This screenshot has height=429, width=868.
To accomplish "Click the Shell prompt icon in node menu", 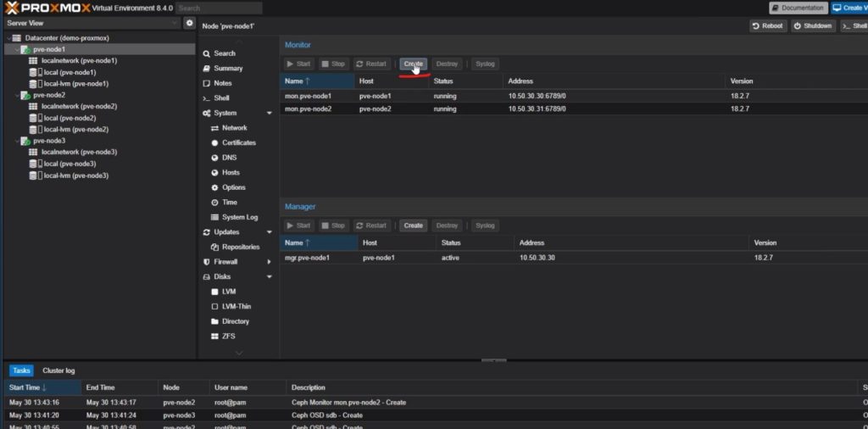I will coord(207,98).
